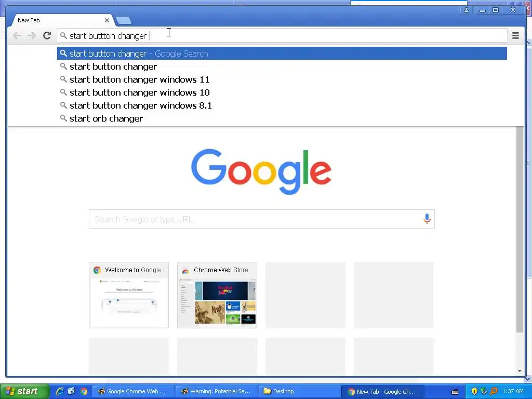Click the Chrome forward arrow
The width and height of the screenshot is (532, 399).
coord(32,36)
